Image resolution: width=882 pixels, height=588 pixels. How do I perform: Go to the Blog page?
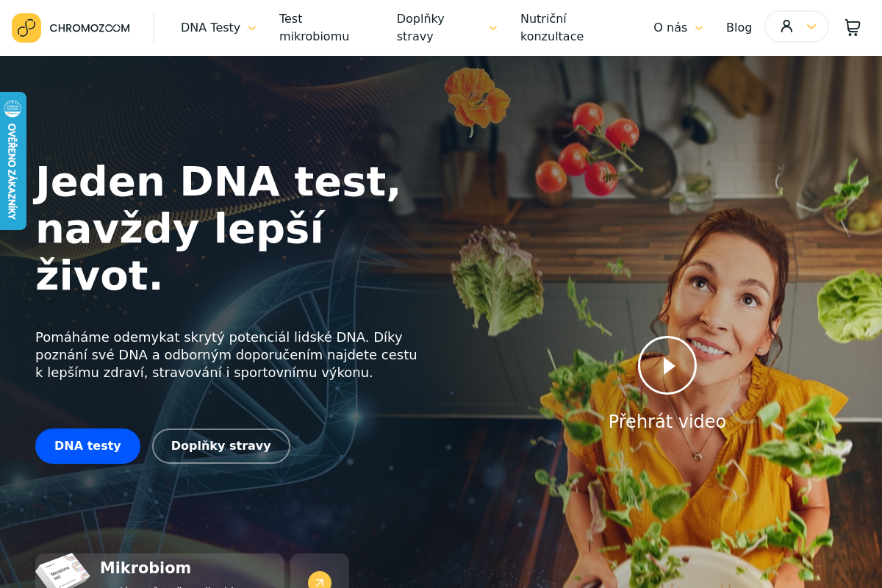point(739,27)
